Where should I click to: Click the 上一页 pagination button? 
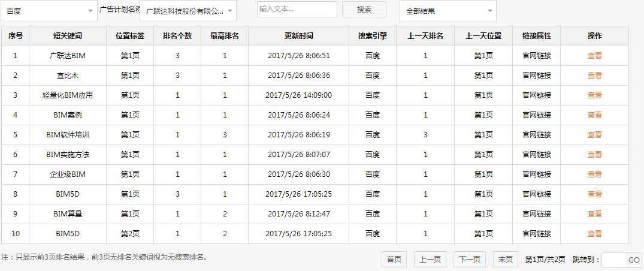tap(430, 260)
